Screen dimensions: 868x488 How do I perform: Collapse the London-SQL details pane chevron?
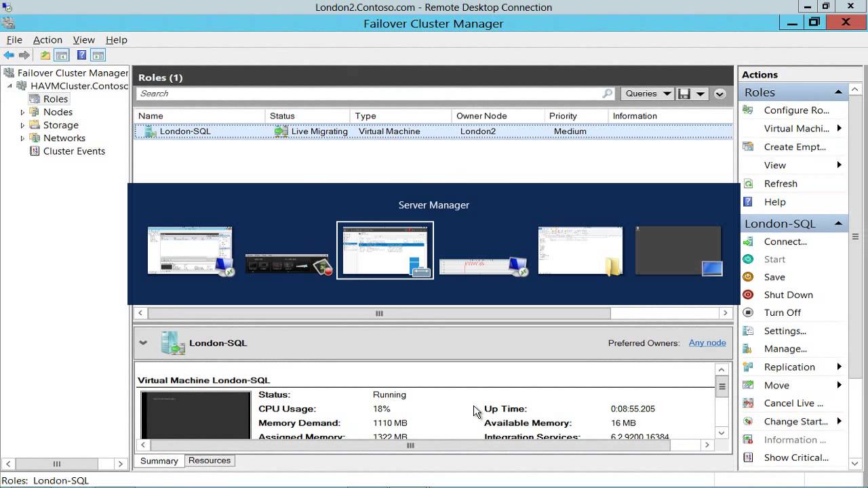point(143,343)
